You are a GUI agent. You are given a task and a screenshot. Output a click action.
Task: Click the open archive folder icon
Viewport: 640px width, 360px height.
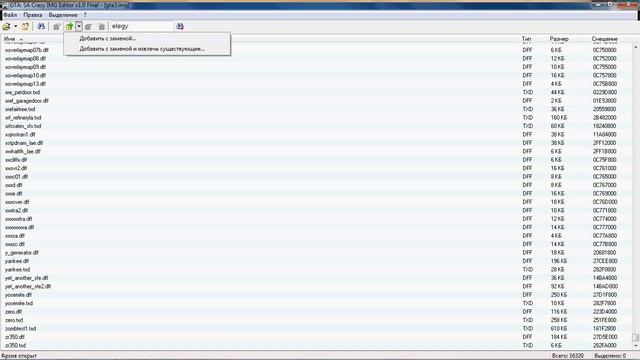point(7,27)
